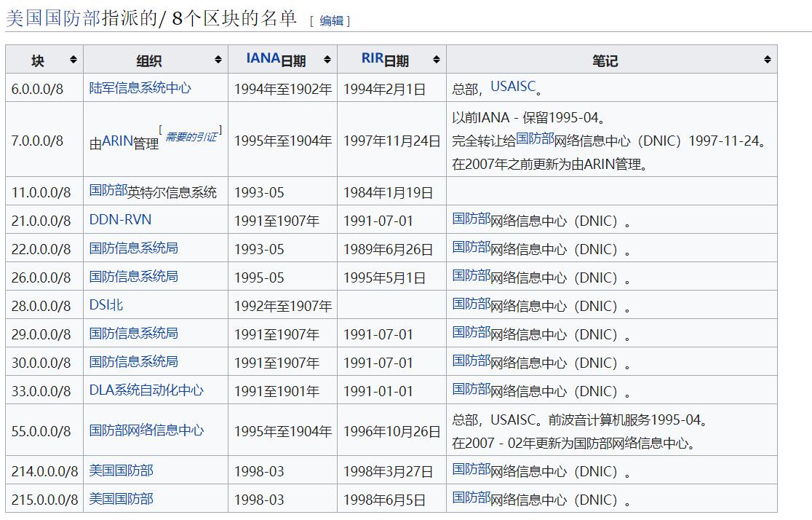Image resolution: width=812 pixels, height=520 pixels.
Task: Open DSI北 link
Action: coord(106,305)
